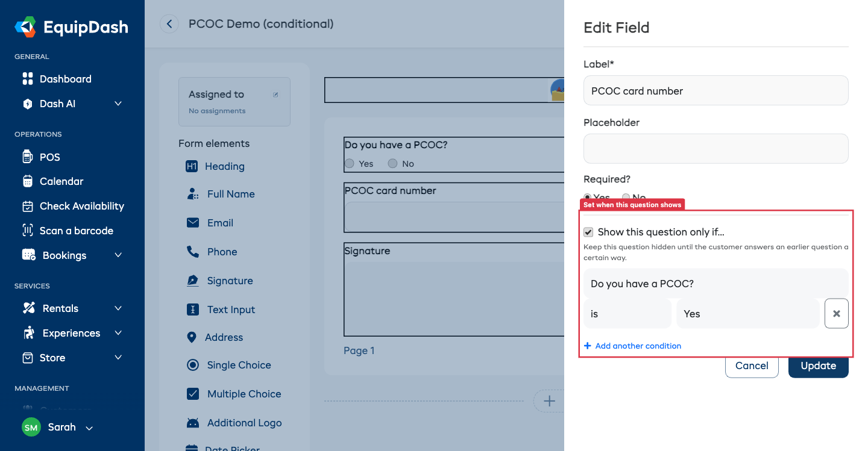Open the Do you have a PCOC? dropdown
The height and width of the screenshot is (451, 868).
(x=715, y=283)
